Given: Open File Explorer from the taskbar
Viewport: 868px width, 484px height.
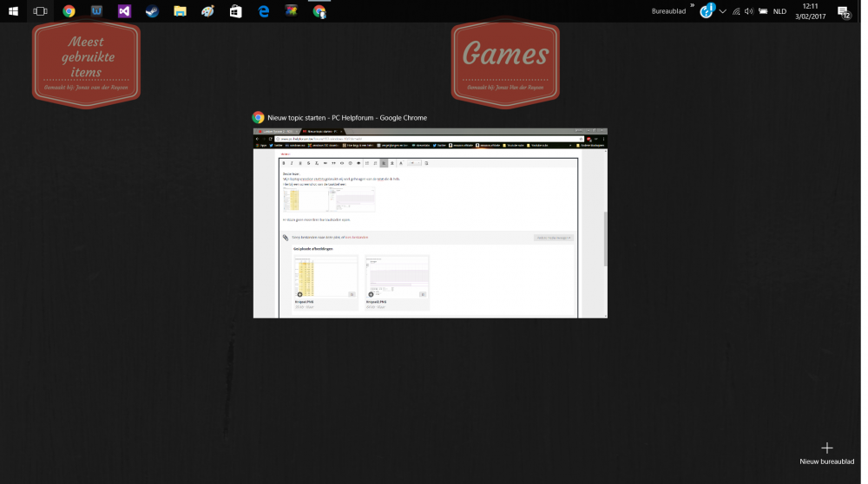Looking at the screenshot, I should coord(180,11).
